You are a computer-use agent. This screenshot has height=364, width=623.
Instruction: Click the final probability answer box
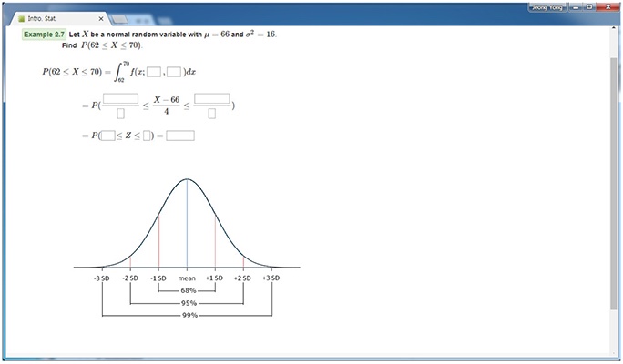(180, 136)
